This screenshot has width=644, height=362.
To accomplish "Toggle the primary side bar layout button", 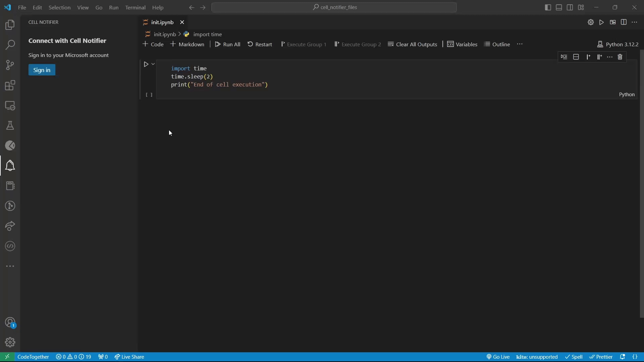I will pos(548,7).
